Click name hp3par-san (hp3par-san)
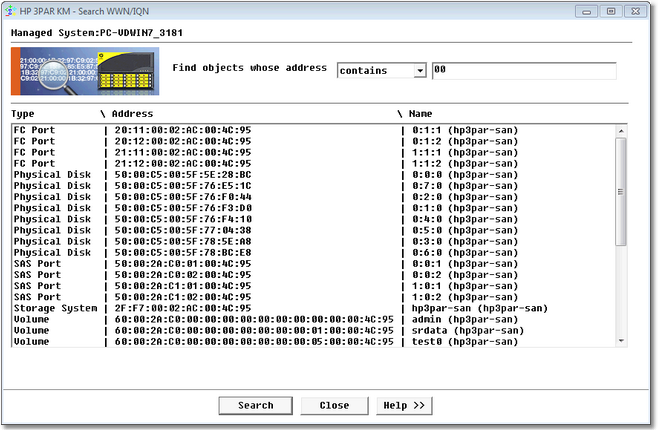The width and height of the screenshot is (658, 432). (x=480, y=308)
